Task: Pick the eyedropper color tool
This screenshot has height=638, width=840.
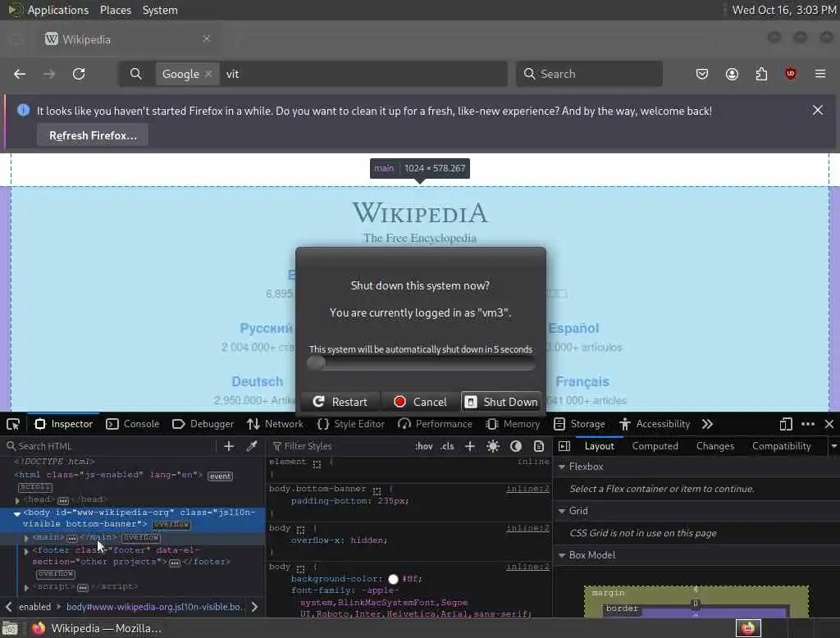Action: point(252,445)
